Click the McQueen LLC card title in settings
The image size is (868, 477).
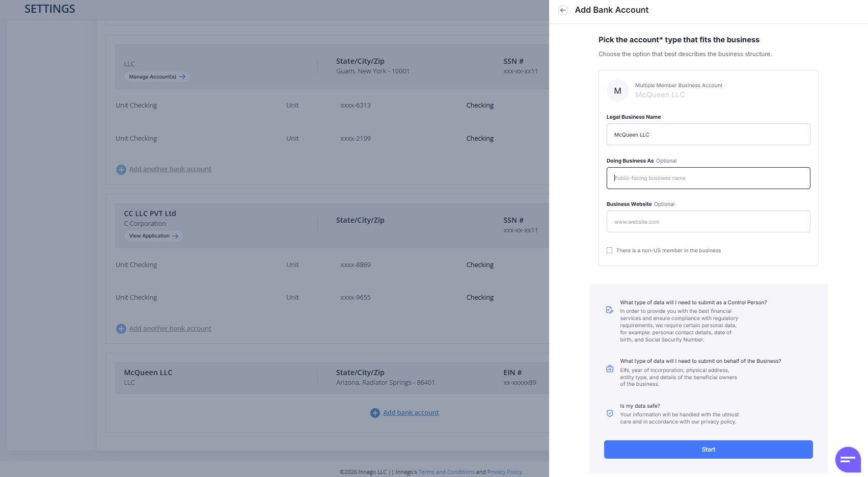tap(148, 373)
